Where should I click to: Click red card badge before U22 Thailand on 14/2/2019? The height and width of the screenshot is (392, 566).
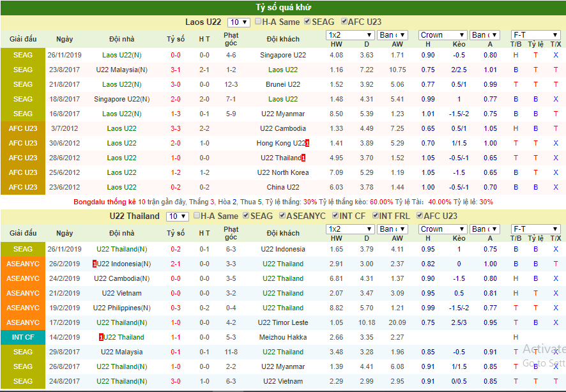click(x=101, y=338)
